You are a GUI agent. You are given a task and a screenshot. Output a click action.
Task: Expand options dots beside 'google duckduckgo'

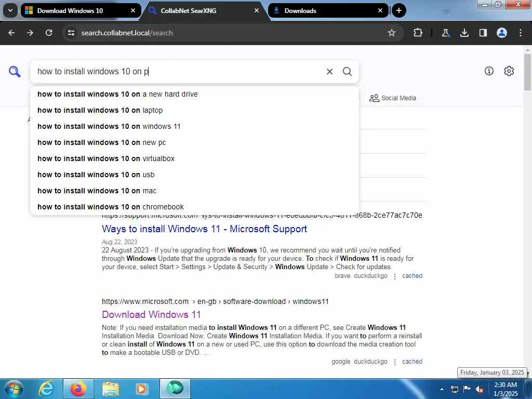click(x=395, y=362)
